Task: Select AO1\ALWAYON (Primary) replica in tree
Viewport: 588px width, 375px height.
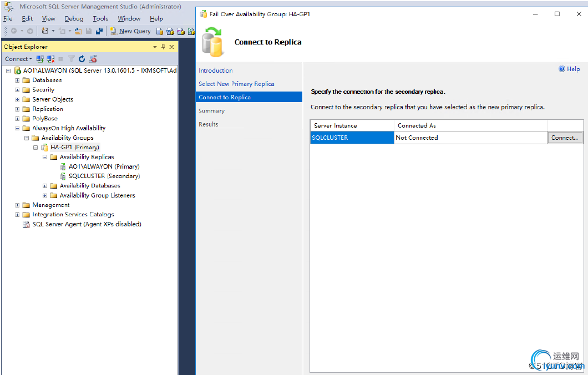Action: click(104, 166)
